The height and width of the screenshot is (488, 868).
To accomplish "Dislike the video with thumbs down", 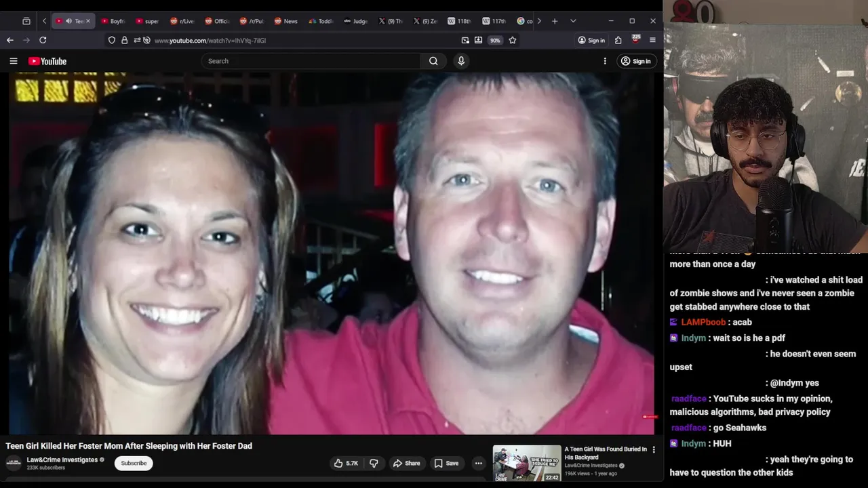I will (x=374, y=464).
